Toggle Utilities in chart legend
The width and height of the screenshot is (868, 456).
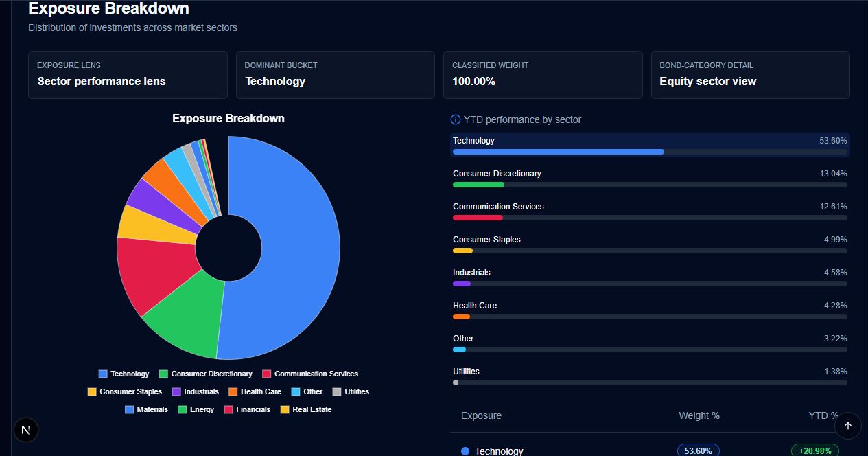(x=351, y=391)
